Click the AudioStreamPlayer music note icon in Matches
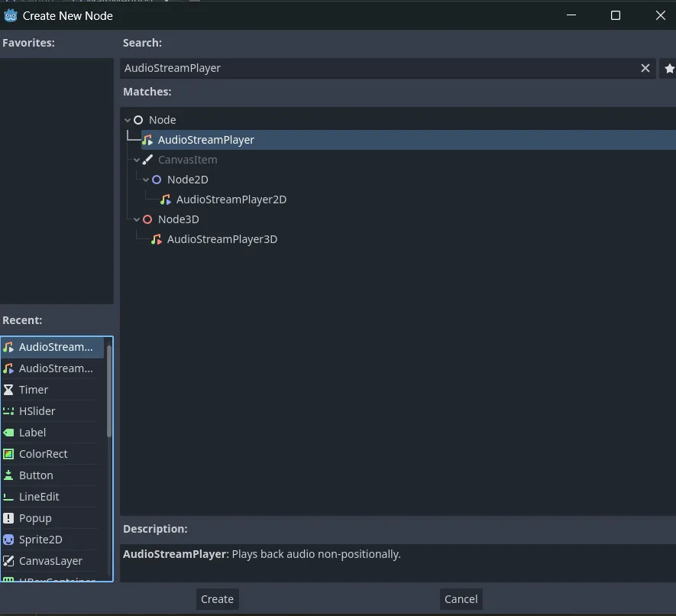 (147, 140)
